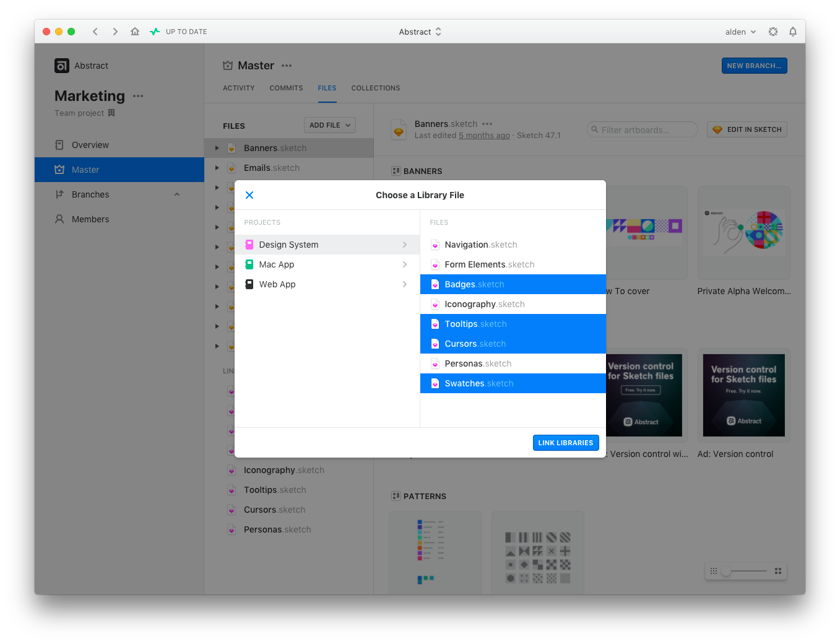Image resolution: width=840 pixels, height=644 pixels.
Task: Click the help lifebuoy icon
Action: click(x=773, y=32)
